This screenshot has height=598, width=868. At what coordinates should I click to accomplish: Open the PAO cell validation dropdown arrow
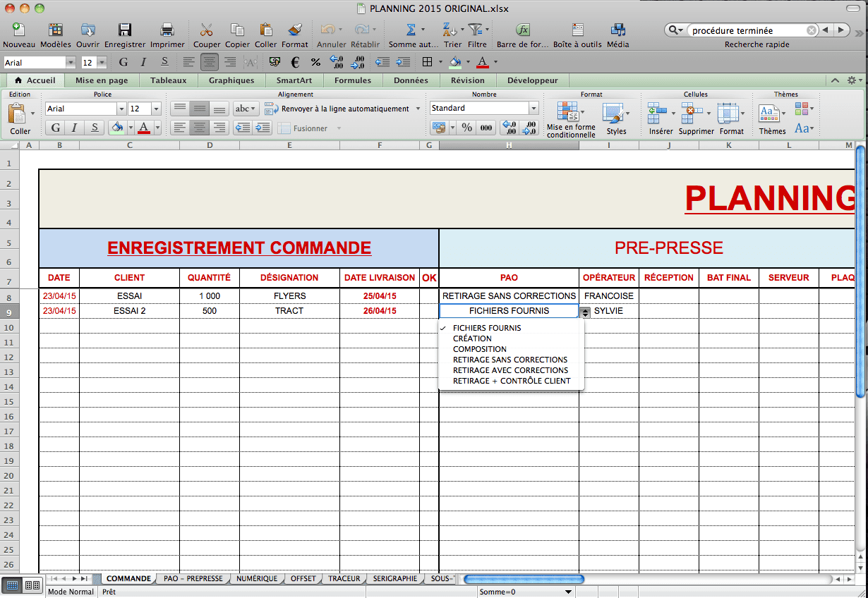pyautogui.click(x=585, y=312)
